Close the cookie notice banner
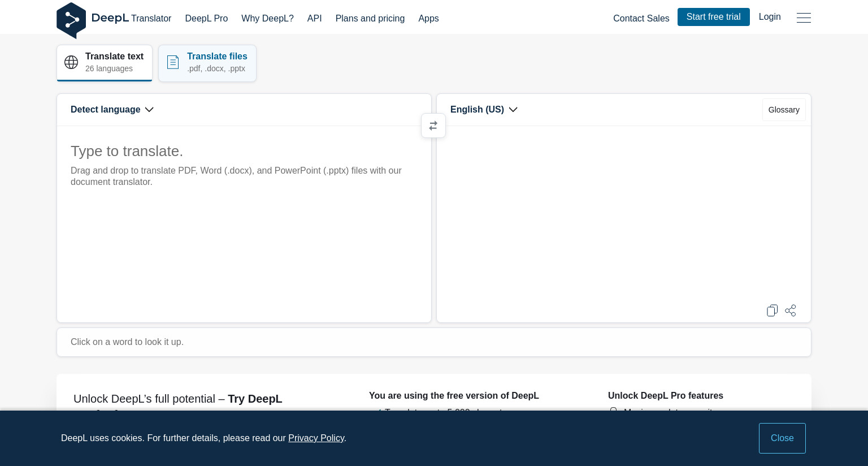The image size is (868, 466). (x=782, y=438)
